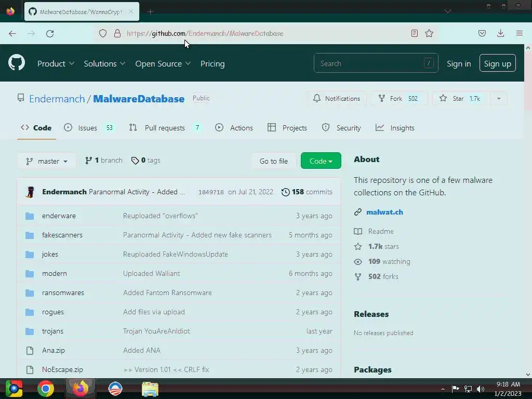Click the Firefox taskbar icon
532x399 pixels.
81,389
